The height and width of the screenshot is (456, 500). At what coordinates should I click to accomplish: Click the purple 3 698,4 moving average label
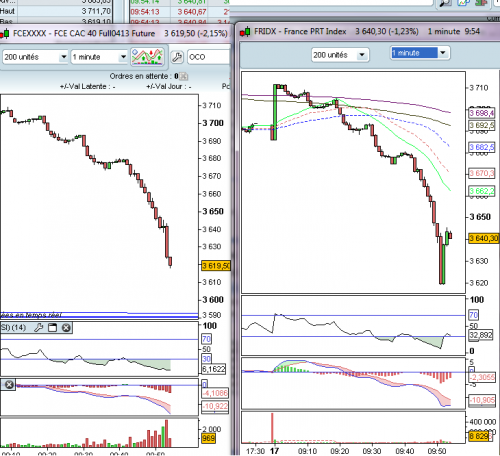[x=482, y=113]
